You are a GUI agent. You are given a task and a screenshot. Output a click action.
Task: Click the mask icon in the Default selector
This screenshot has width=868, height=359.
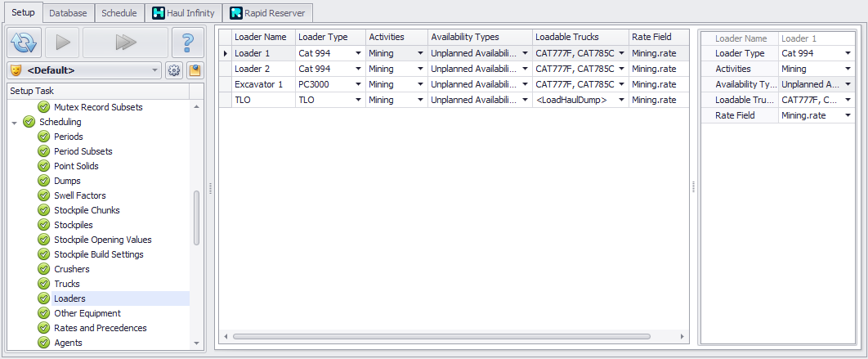tap(16, 70)
